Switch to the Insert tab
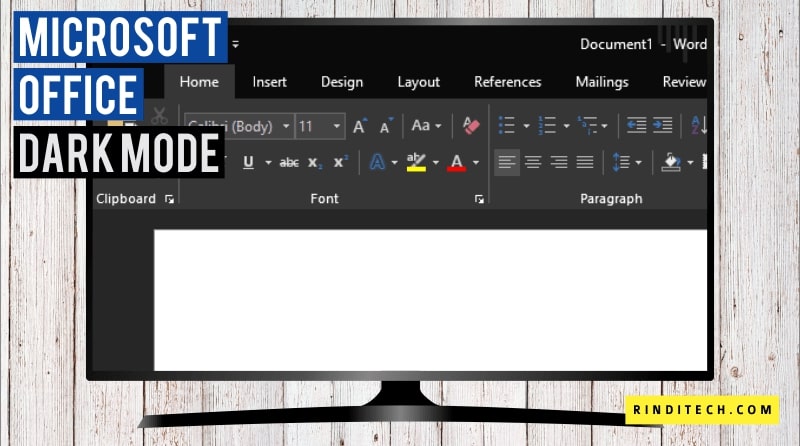Image resolution: width=800 pixels, height=446 pixels. [269, 82]
